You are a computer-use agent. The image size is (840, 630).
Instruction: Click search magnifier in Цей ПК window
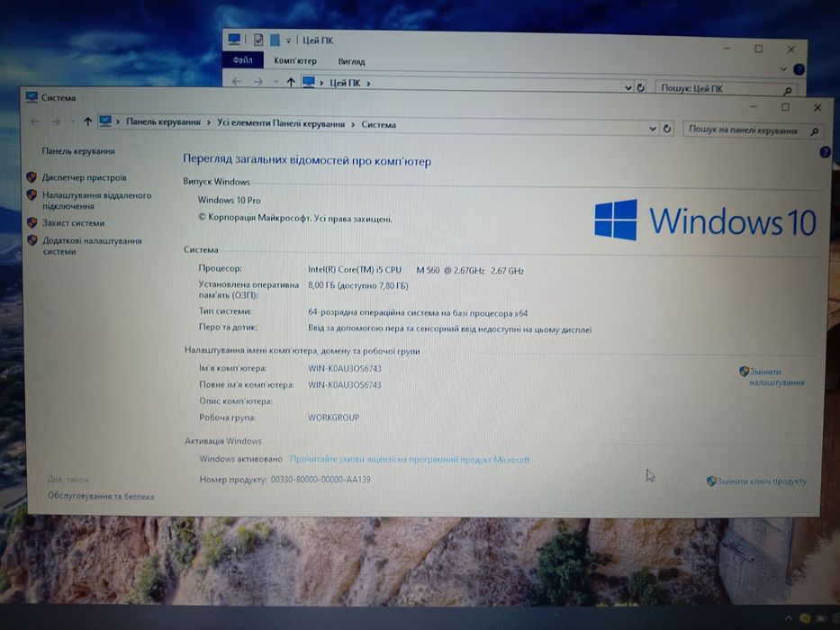(787, 91)
